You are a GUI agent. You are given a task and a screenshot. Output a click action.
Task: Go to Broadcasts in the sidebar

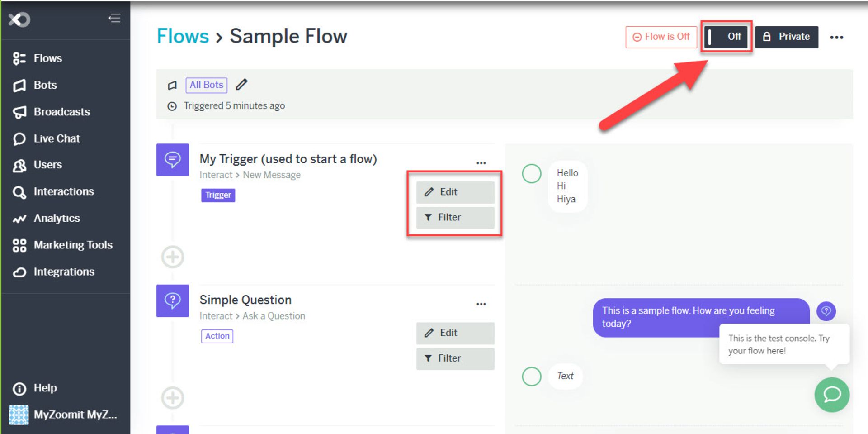coord(61,112)
